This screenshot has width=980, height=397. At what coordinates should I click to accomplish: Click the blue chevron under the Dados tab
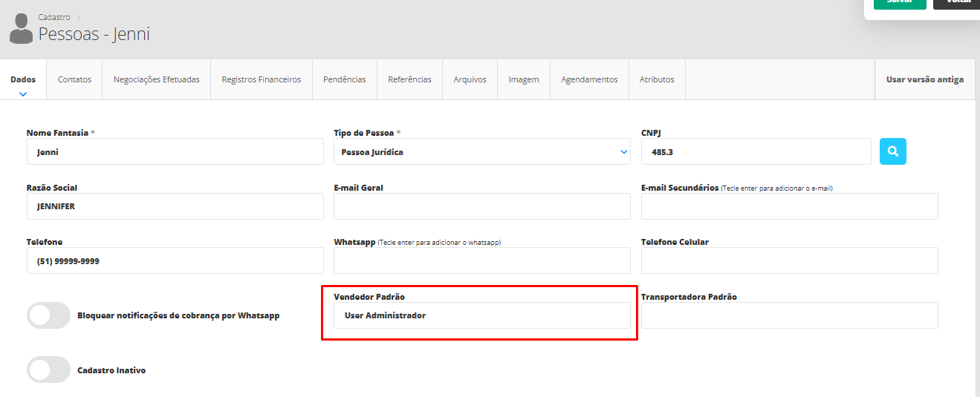coord(23,93)
